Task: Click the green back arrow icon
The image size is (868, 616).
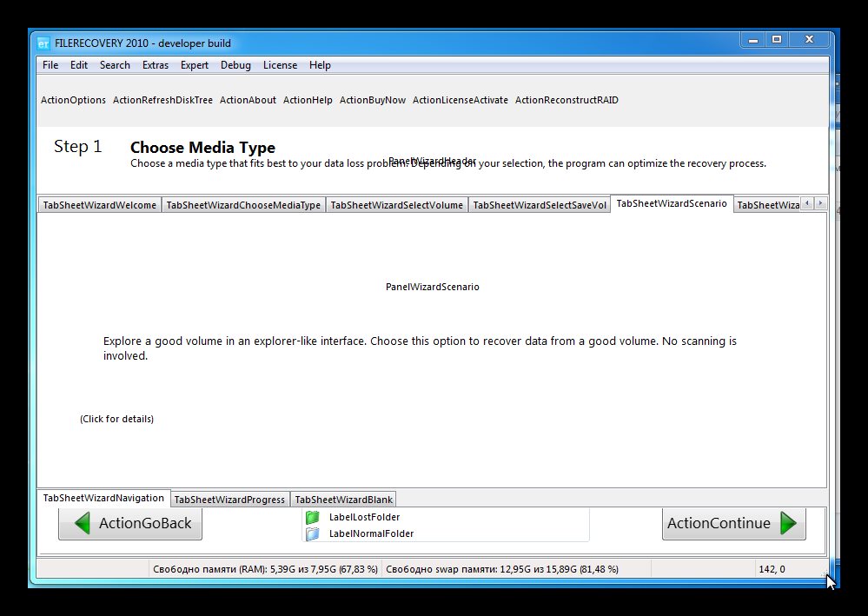Action: (83, 523)
